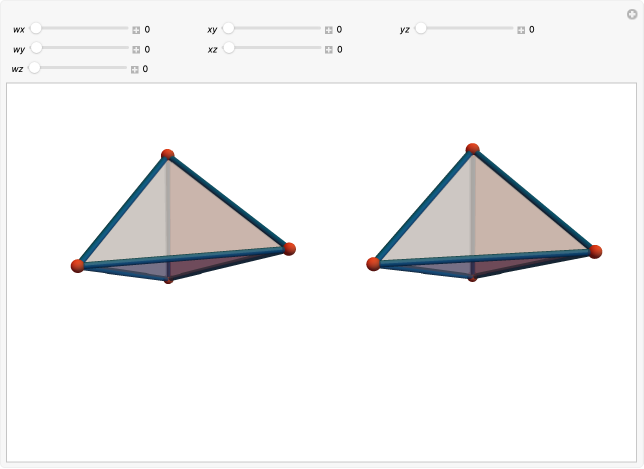Expand the wy slider controls plus icon
644x469 pixels.
click(x=136, y=49)
